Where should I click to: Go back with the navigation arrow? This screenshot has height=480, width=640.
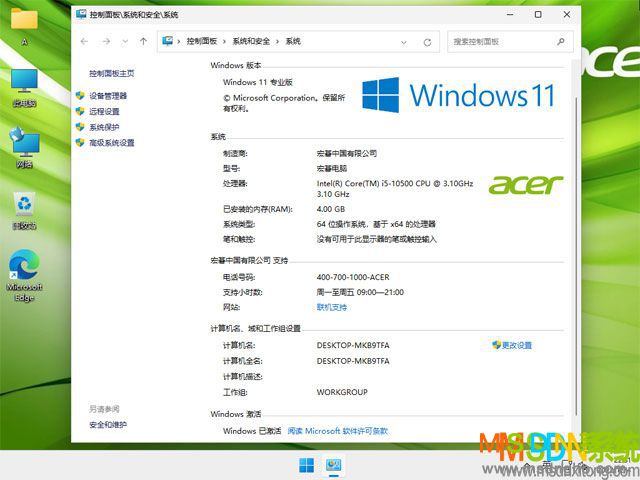(x=84, y=42)
